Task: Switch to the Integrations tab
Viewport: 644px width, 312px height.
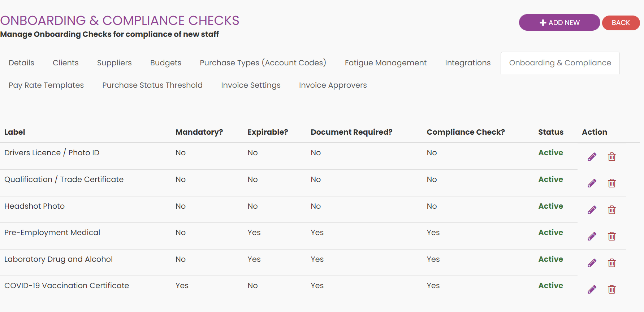Action: (x=468, y=63)
